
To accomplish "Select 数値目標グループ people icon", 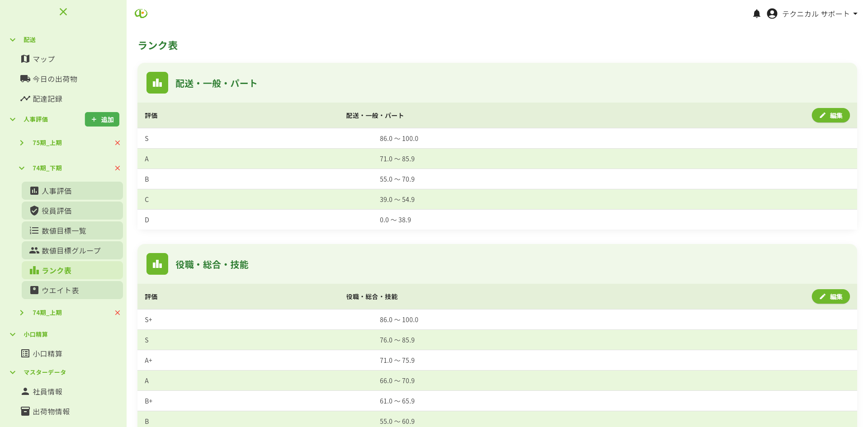I will coord(34,250).
